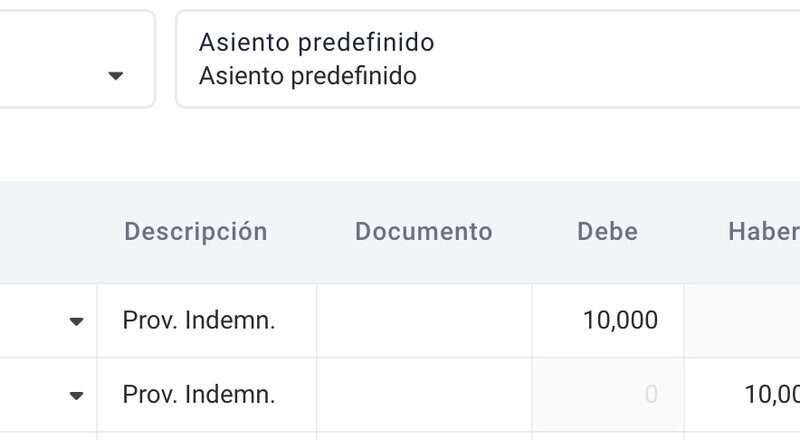The image size is (800, 440).
Task: Focus the first row empty Documento cell
Action: tap(424, 321)
